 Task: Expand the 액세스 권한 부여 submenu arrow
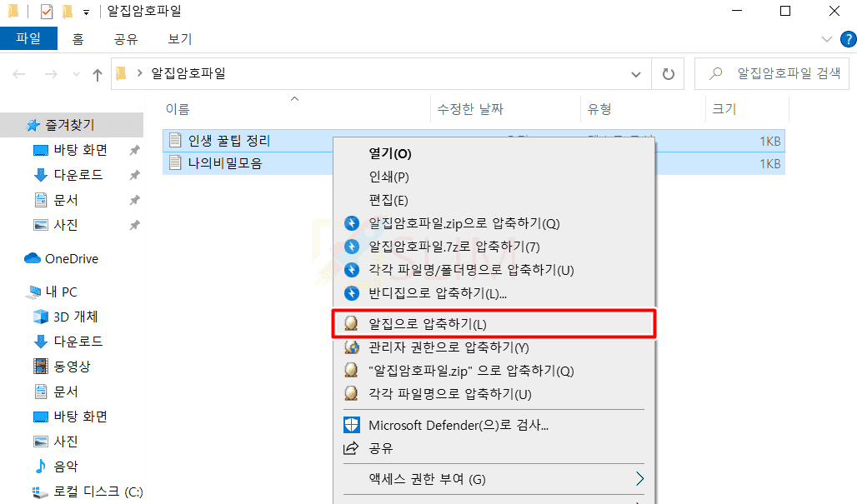tap(639, 479)
